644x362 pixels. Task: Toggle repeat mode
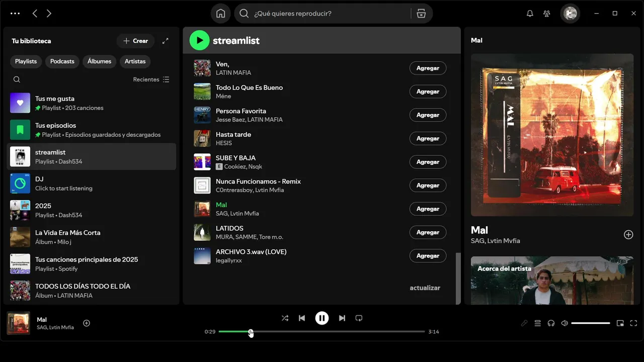click(x=359, y=318)
